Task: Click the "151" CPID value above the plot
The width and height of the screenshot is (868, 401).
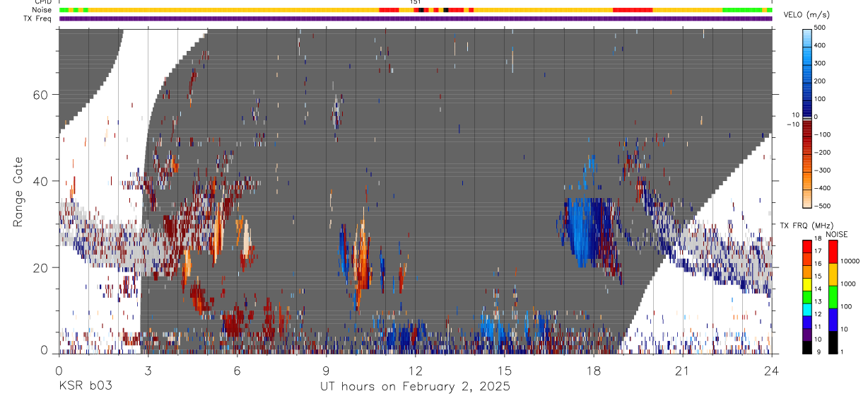Action: coord(416,3)
